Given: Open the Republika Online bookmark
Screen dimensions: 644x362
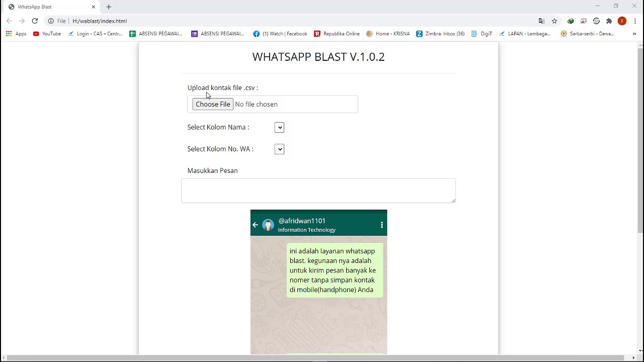Looking at the screenshot, I should point(337,34).
